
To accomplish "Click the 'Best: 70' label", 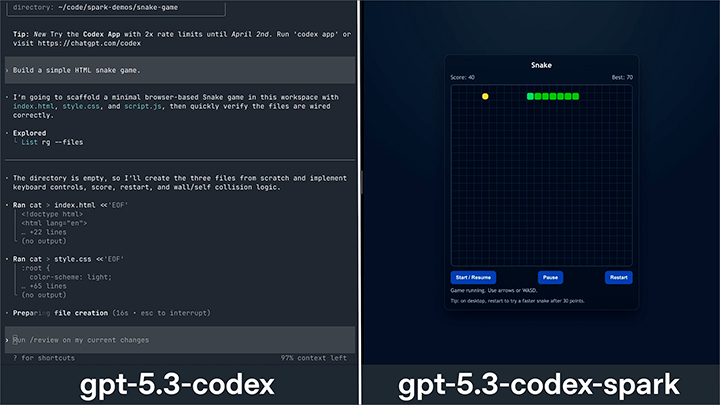I will 622,78.
